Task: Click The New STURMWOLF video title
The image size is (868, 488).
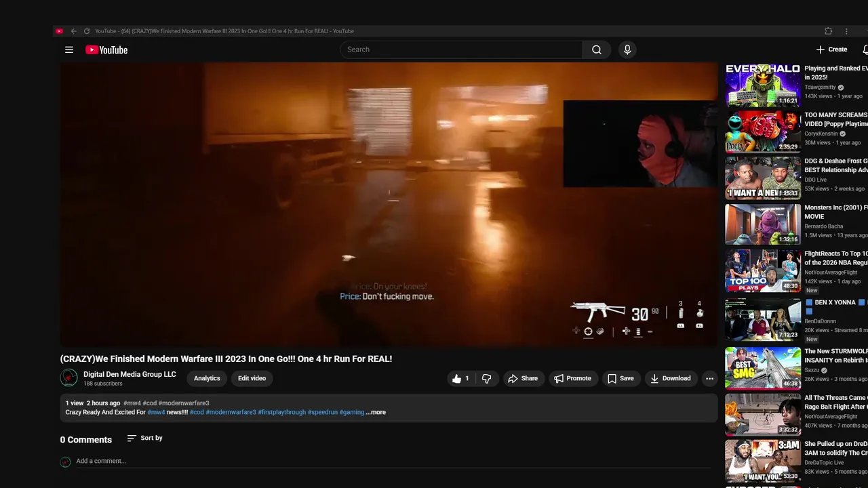Action: [836, 356]
